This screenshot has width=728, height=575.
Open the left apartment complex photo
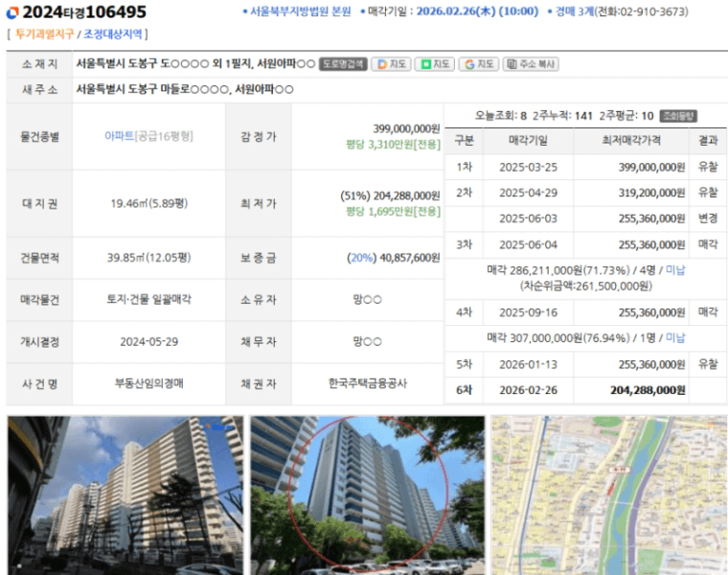125,494
